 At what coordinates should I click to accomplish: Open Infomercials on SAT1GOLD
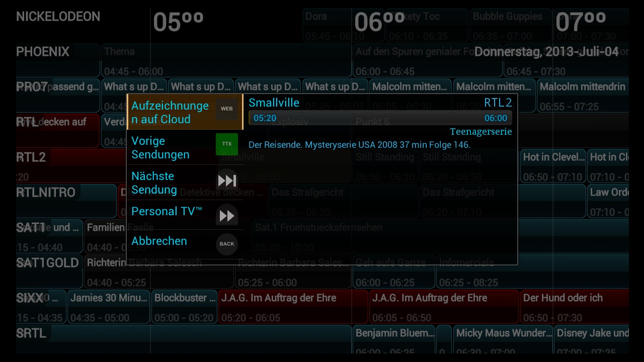pos(532,271)
